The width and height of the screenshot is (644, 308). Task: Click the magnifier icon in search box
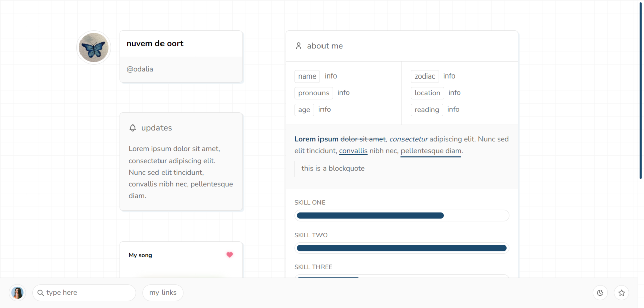click(40, 293)
